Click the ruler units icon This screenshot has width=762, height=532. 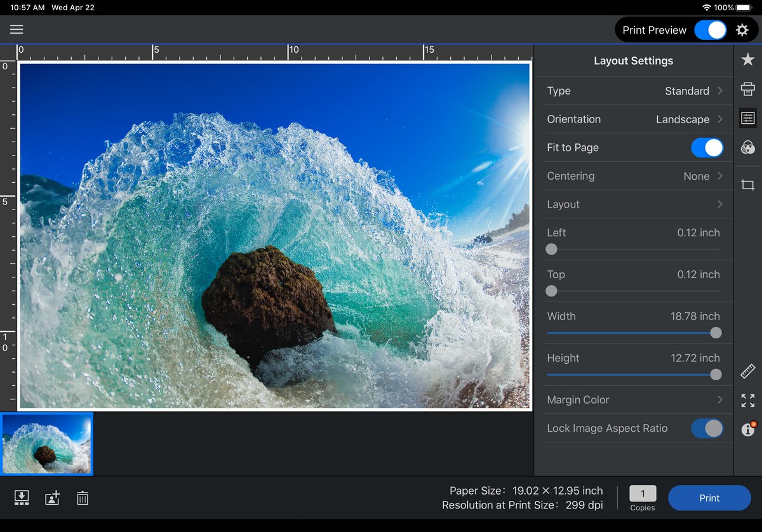[x=747, y=371]
